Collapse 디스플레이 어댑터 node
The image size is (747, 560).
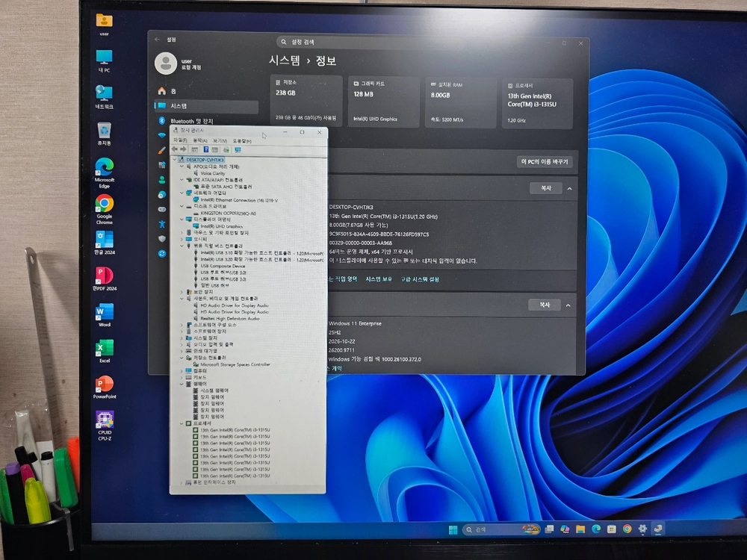(x=182, y=219)
